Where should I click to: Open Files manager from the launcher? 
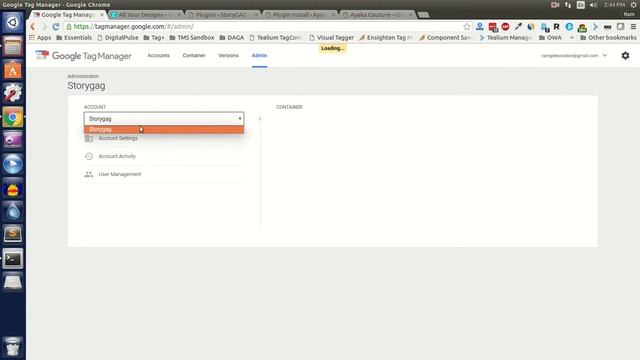tap(13, 46)
